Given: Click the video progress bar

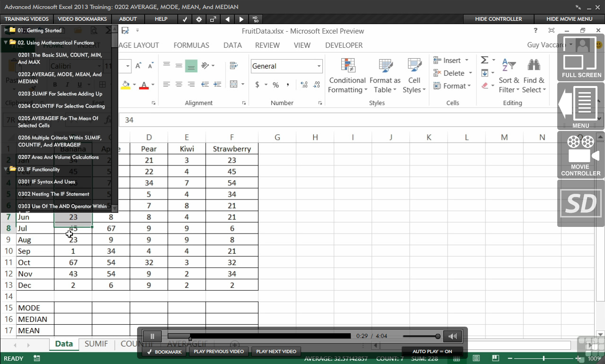Looking at the screenshot, I should click(259, 336).
